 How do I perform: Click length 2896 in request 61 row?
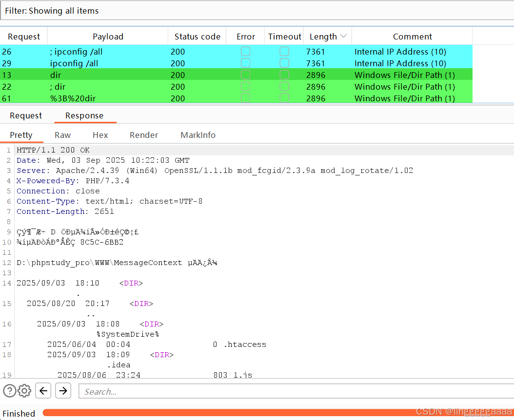coord(316,98)
